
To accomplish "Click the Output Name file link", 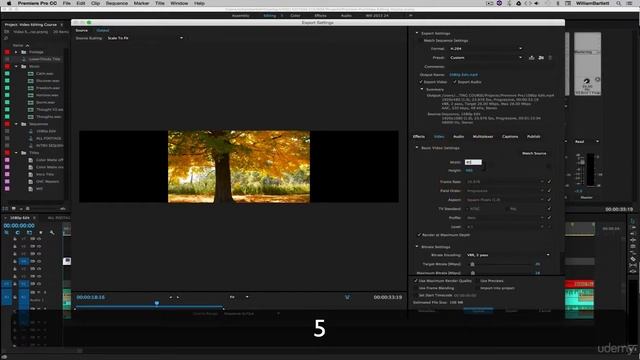I will pos(463,75).
